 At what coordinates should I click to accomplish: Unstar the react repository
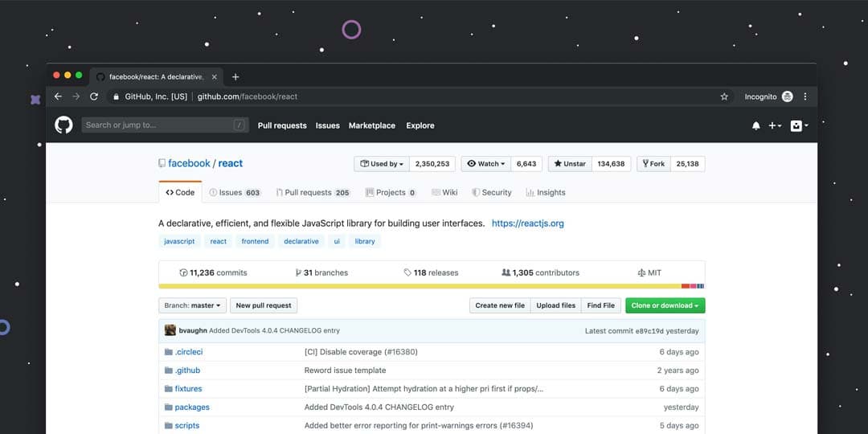[x=570, y=163]
